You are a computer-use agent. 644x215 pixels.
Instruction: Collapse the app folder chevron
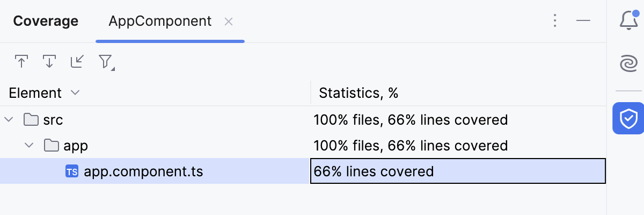click(x=29, y=145)
